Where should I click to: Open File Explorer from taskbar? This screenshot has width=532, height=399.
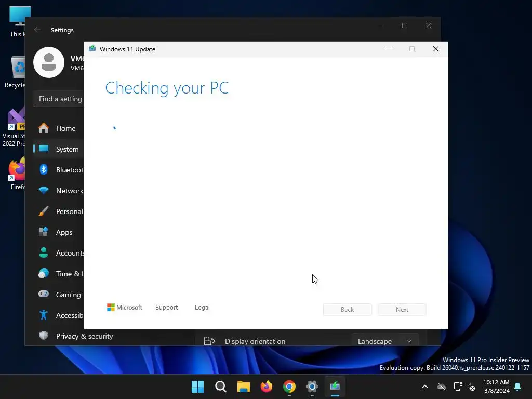tap(243, 387)
